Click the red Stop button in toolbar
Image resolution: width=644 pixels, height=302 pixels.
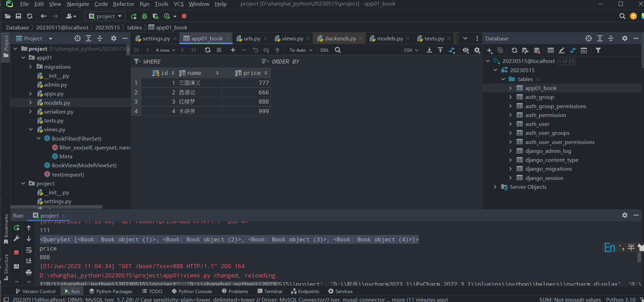(184, 16)
